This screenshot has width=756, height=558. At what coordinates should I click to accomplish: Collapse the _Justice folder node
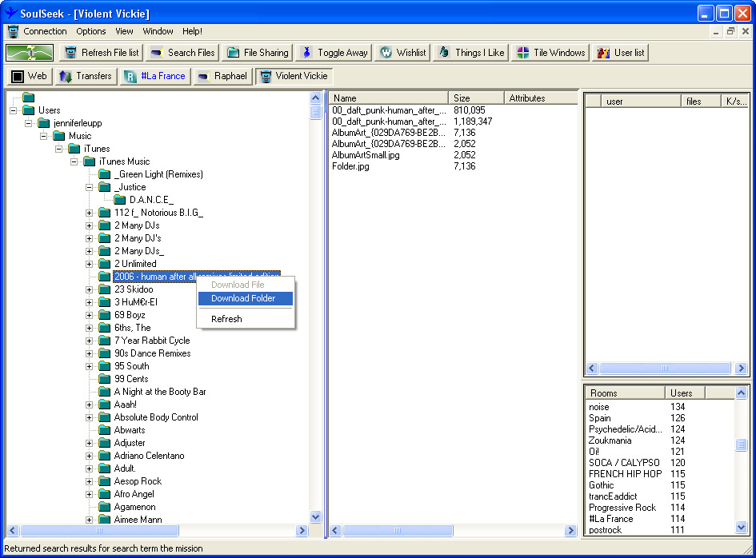(89, 187)
